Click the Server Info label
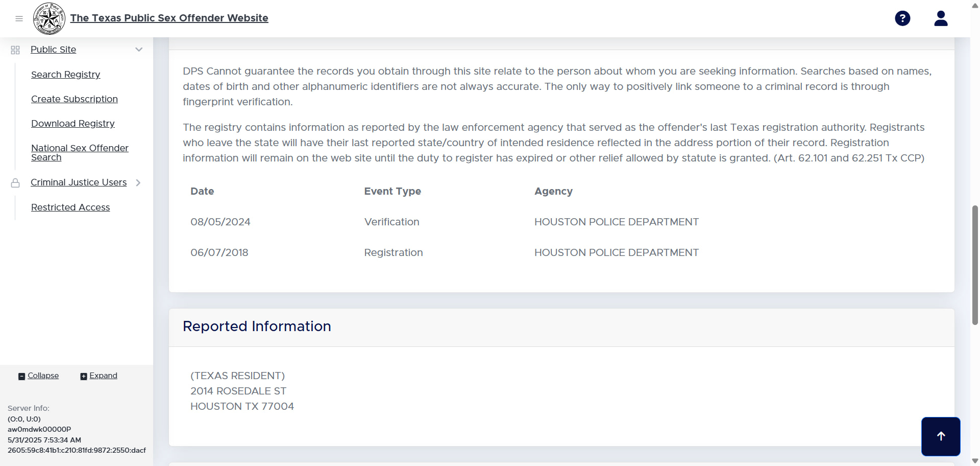Screen dimensions: 980x466 coord(29,408)
